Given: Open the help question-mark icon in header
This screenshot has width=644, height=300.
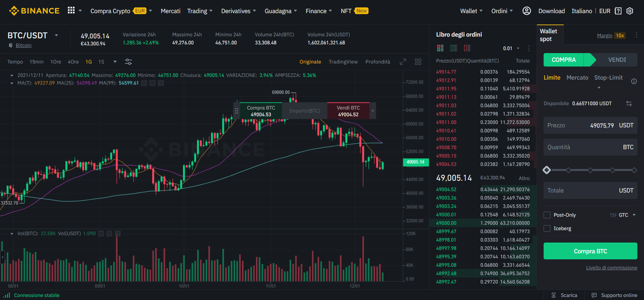Looking at the screenshot, I should (x=618, y=11).
